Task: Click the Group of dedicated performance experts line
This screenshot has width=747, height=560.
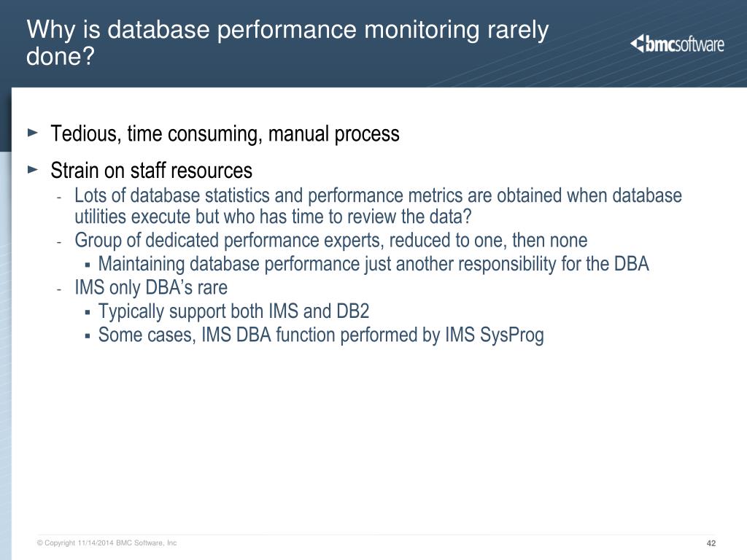Action: (331, 240)
